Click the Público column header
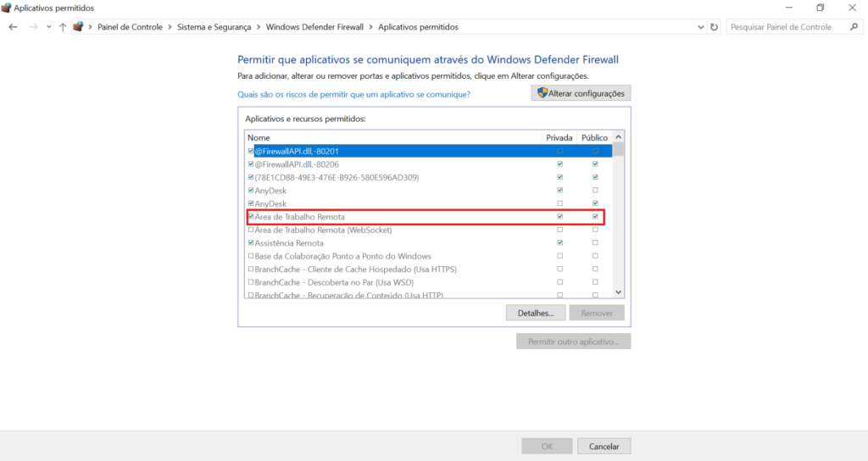 point(594,137)
